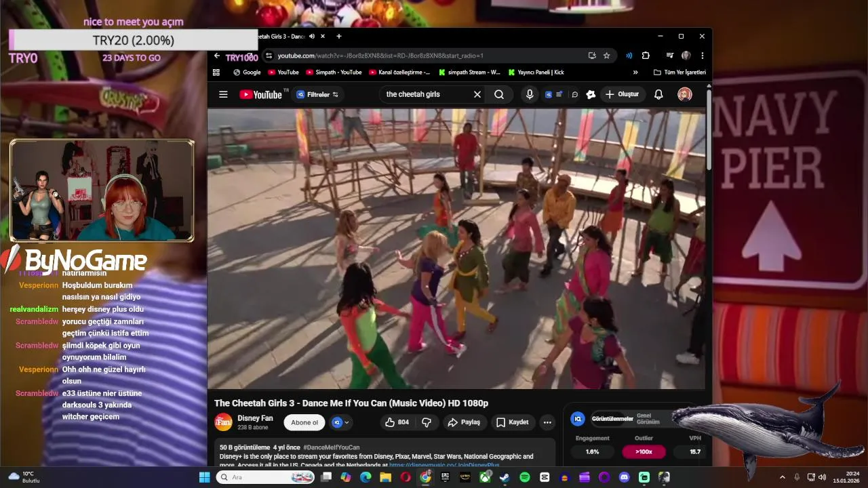Open 'Kanal özelleştirme' bookmark
Screen dimensions: 868x488
(x=399, y=72)
